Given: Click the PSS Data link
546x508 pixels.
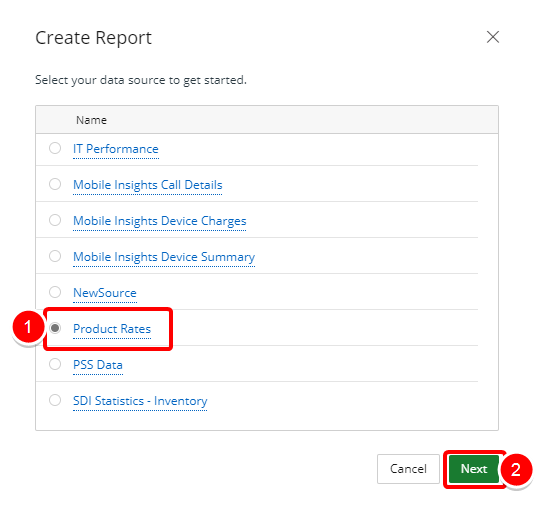Looking at the screenshot, I should (x=98, y=365).
